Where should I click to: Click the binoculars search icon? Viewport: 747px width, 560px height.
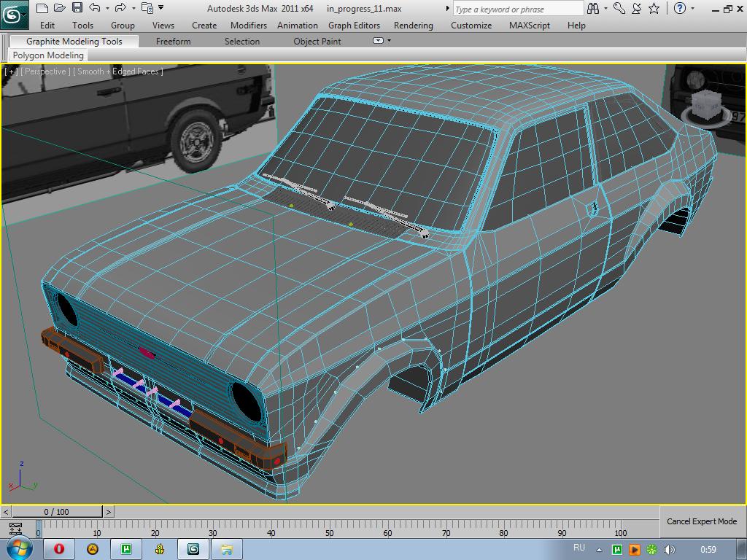593,8
